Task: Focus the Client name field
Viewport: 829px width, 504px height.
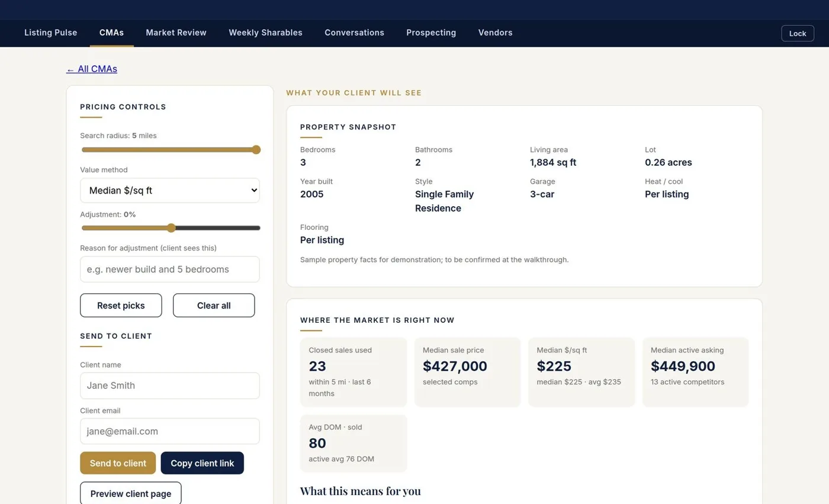Action: tap(170, 386)
